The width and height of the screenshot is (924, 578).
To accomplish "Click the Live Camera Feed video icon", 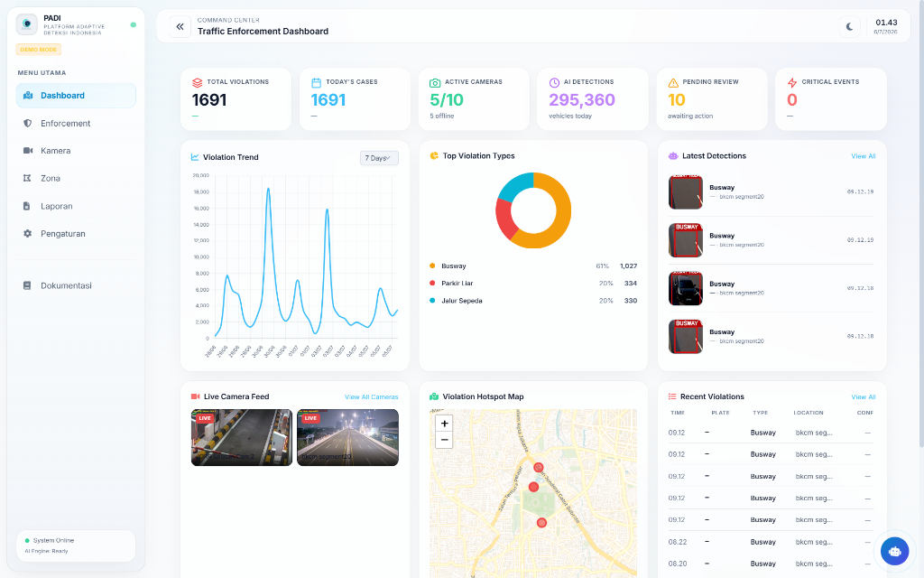I will (196, 397).
